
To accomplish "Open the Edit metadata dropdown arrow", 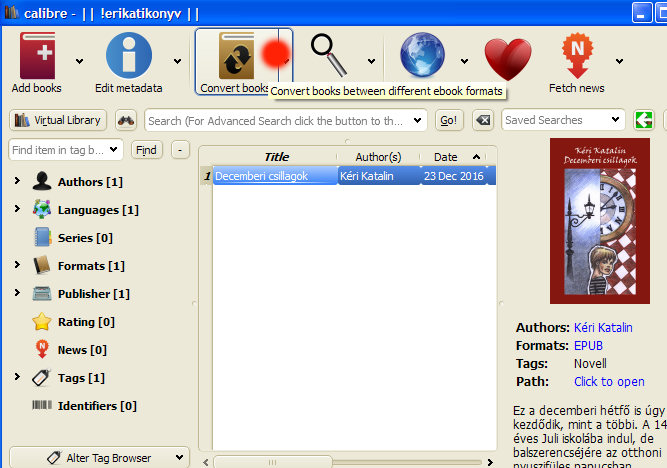I will (x=177, y=61).
